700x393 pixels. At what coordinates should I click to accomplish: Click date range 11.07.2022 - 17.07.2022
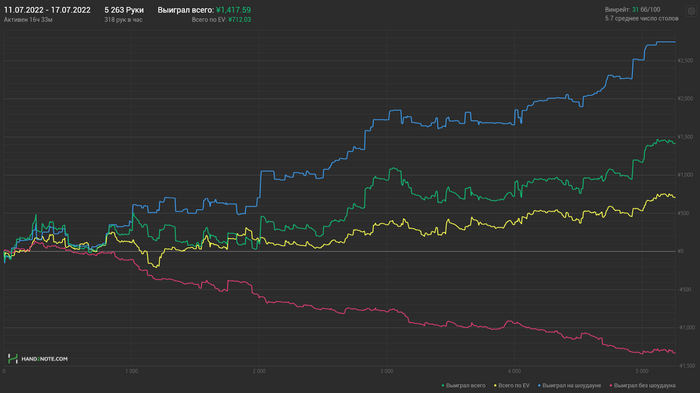click(47, 10)
